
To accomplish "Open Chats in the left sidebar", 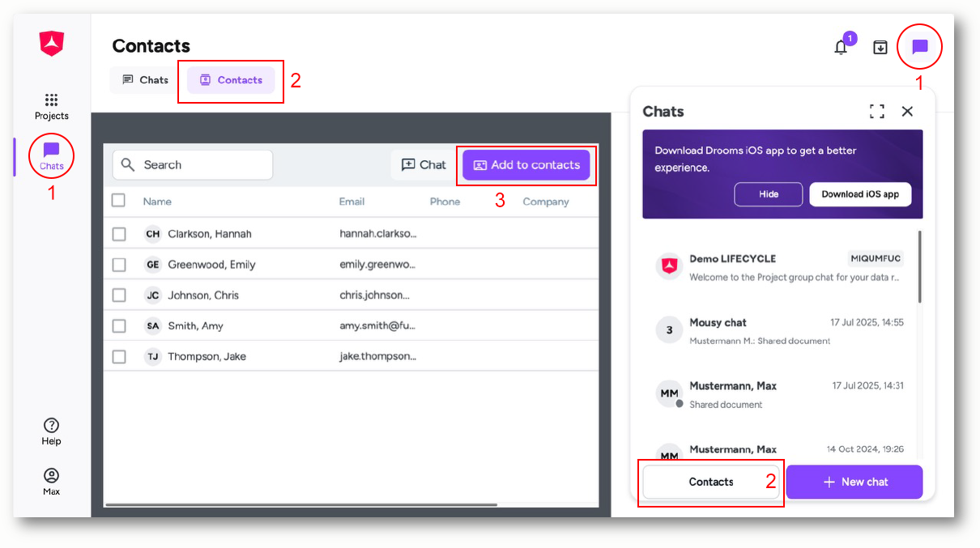I will (51, 156).
